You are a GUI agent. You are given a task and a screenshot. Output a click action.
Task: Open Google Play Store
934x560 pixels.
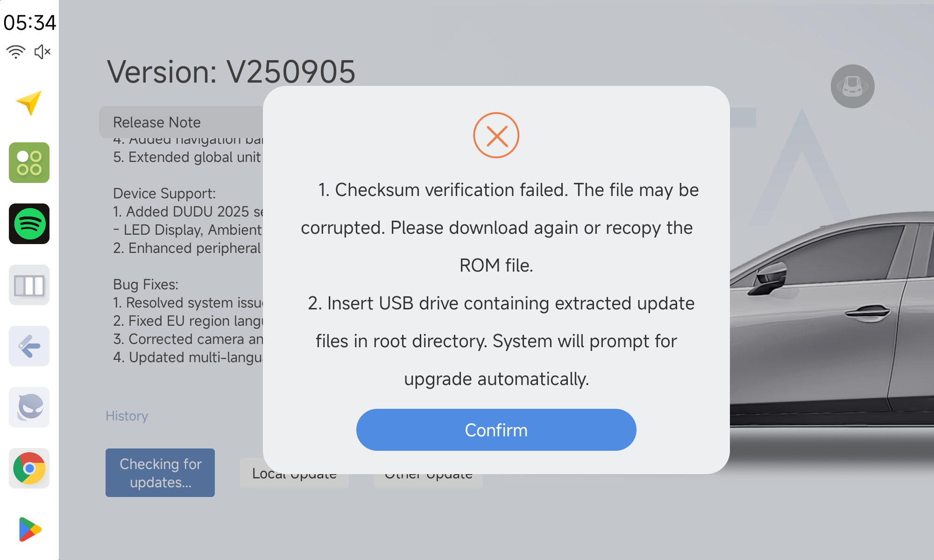point(29,529)
